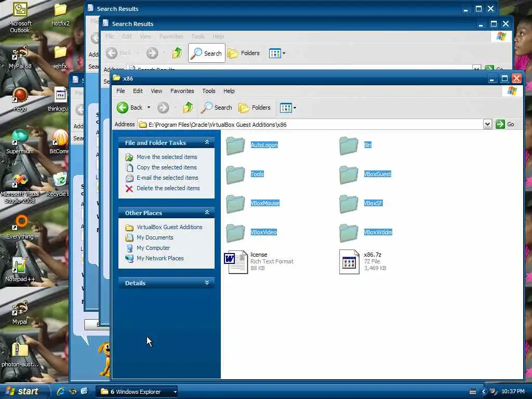Click the address field showing x86 path
532x399 pixels.
click(310, 125)
